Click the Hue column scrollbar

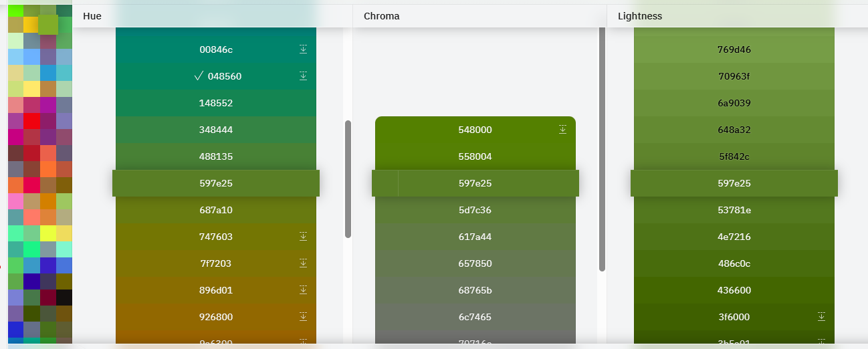coord(348,179)
